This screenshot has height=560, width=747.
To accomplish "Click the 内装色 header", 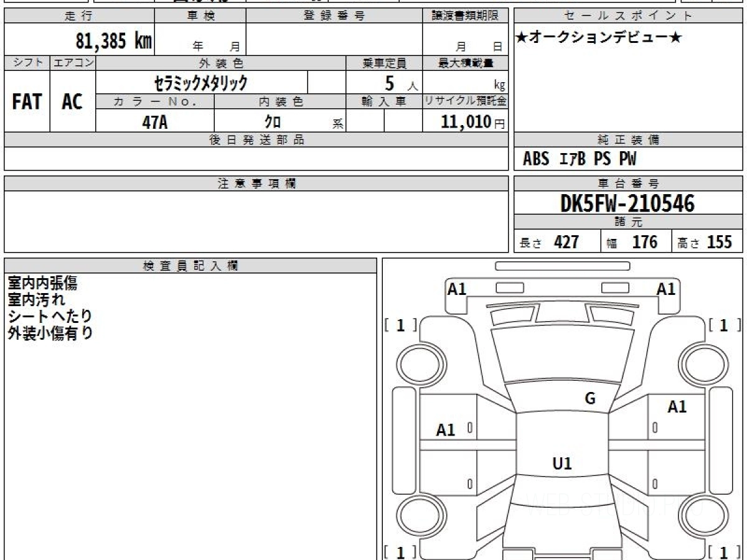I will point(280,101).
